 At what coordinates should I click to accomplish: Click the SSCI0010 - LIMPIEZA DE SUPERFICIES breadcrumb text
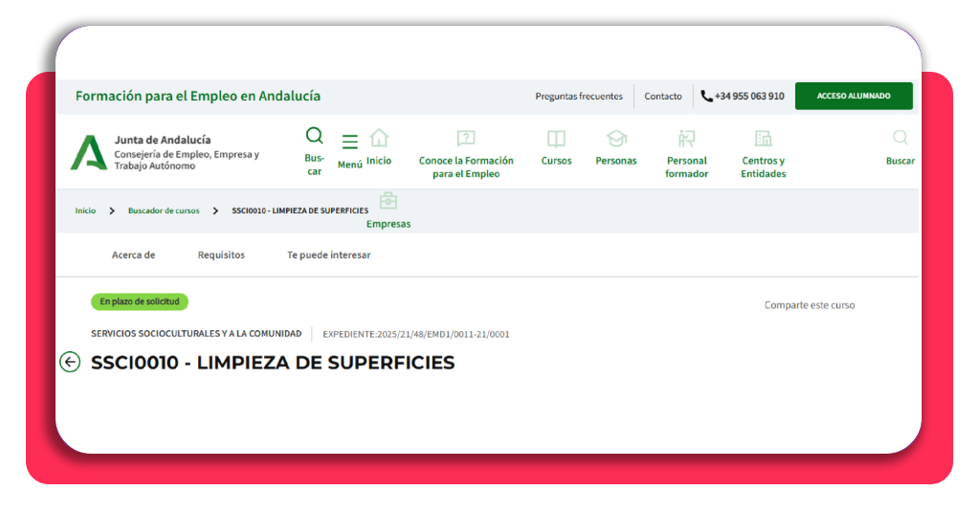(300, 211)
